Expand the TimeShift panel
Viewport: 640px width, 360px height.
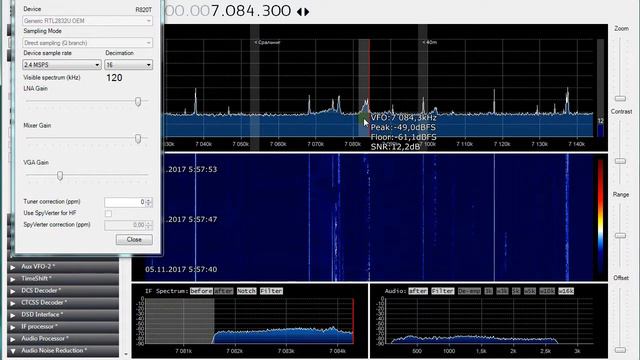(x=63, y=279)
